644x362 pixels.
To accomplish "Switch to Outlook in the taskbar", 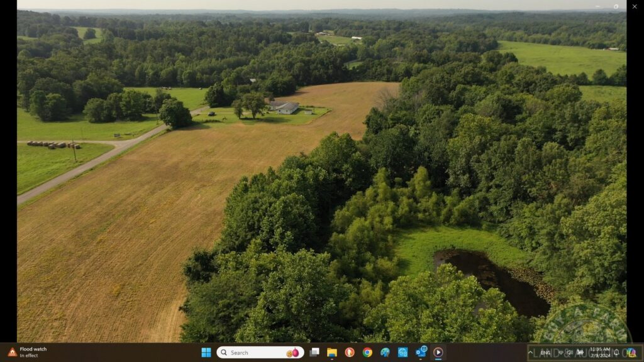I will pyautogui.click(x=421, y=353).
